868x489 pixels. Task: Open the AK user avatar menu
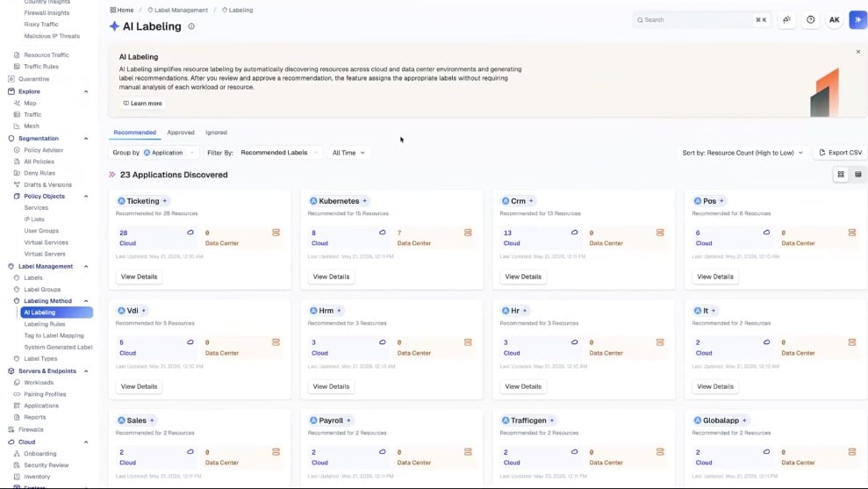coord(834,20)
